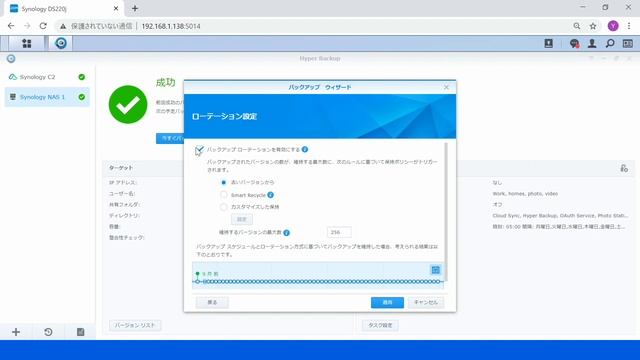Viewport: 640px width, 360px height.
Task: Open the user account options icon
Action: [592, 43]
